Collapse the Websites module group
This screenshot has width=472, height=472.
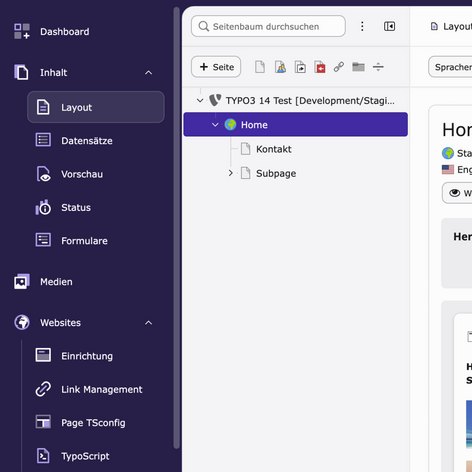[148, 323]
